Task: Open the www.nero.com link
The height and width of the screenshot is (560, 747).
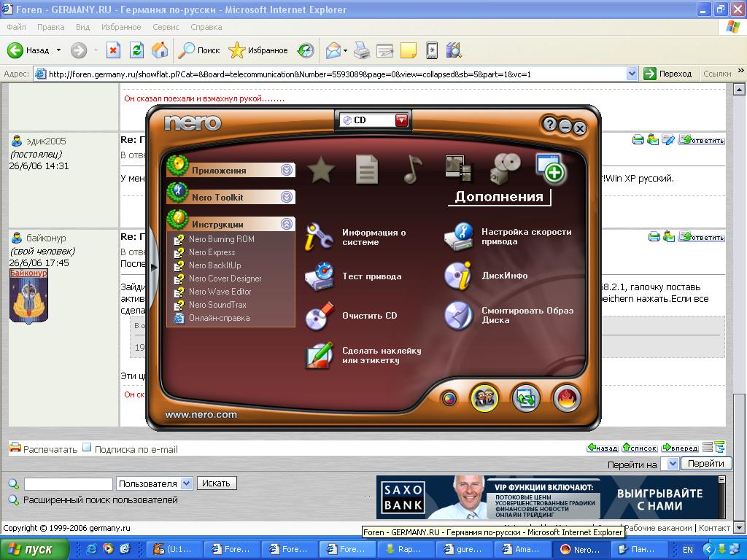Action: coord(201,414)
